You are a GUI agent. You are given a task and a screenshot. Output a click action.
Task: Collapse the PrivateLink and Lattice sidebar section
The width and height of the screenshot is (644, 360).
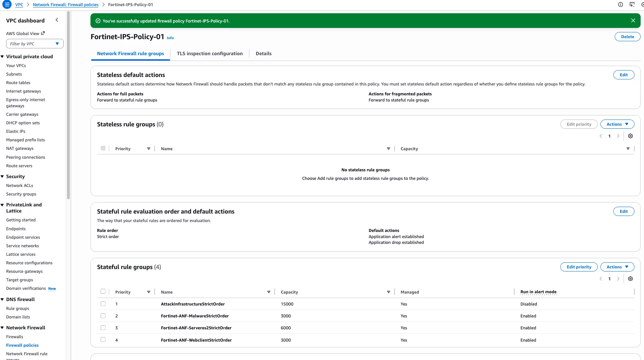tap(2, 205)
